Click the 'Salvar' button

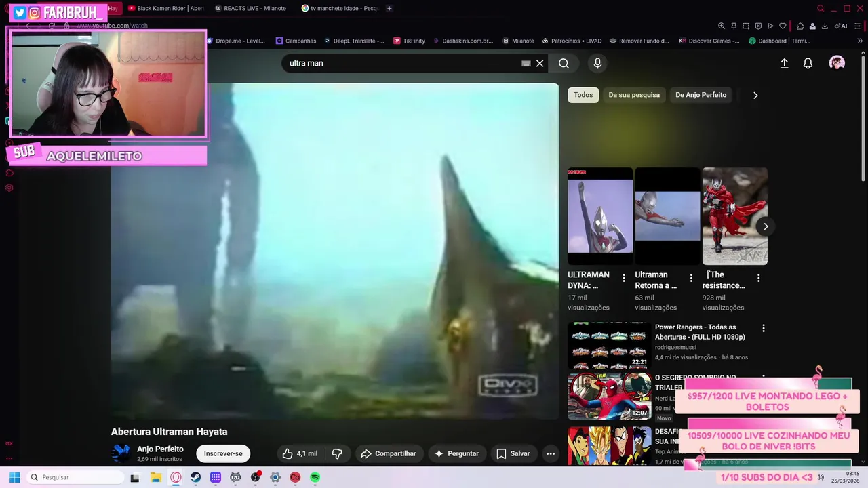pyautogui.click(x=513, y=453)
